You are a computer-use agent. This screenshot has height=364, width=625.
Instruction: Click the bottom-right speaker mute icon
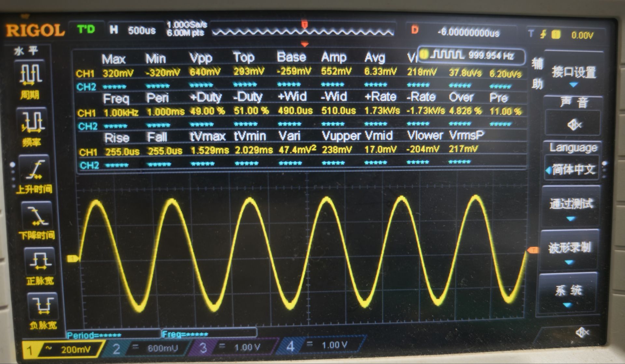(582, 332)
